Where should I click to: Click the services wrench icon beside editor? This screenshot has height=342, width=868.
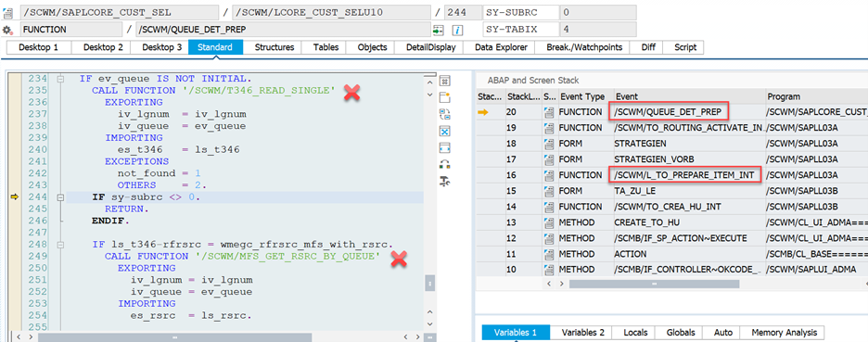tap(444, 181)
